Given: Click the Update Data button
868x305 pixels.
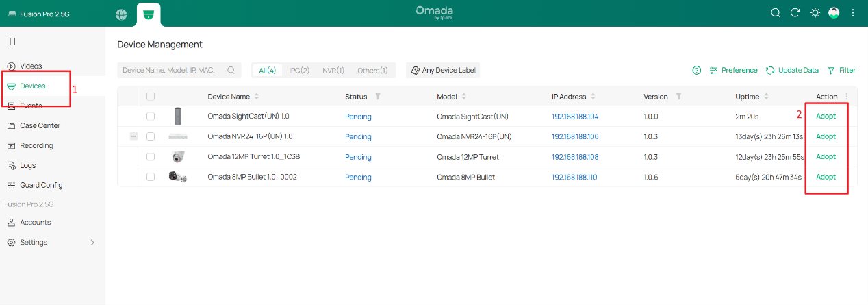Looking at the screenshot, I should pyautogui.click(x=792, y=70).
